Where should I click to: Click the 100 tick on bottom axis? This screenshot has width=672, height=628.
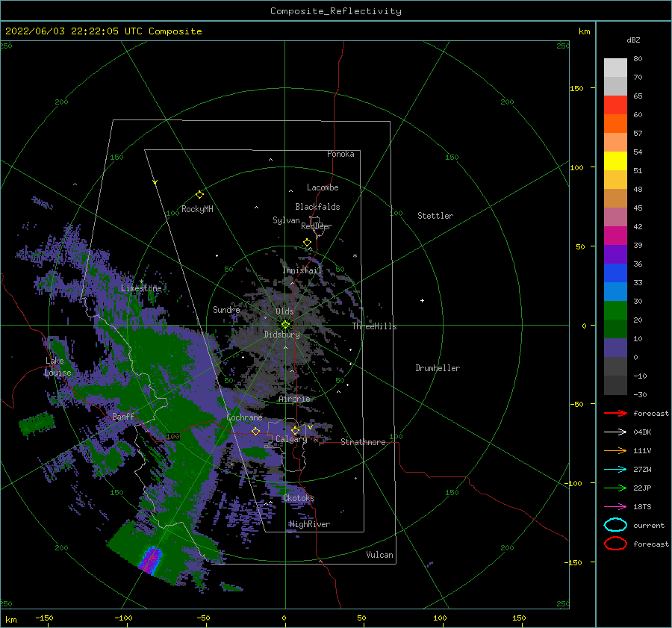[x=440, y=618]
